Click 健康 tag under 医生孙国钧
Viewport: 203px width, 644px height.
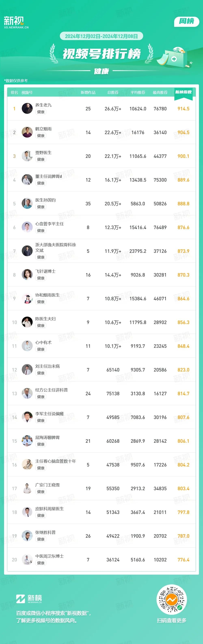point(41,207)
